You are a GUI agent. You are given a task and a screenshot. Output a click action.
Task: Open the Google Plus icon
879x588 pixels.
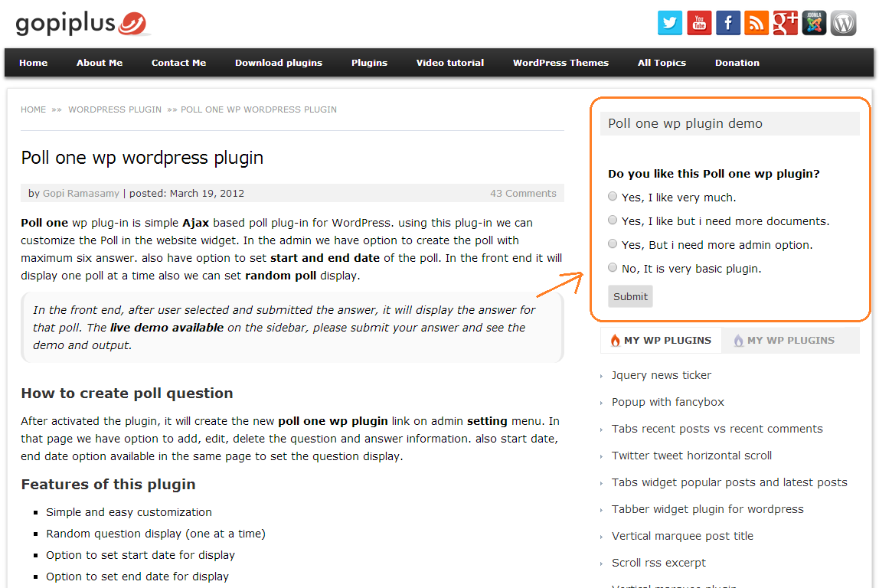coord(786,23)
